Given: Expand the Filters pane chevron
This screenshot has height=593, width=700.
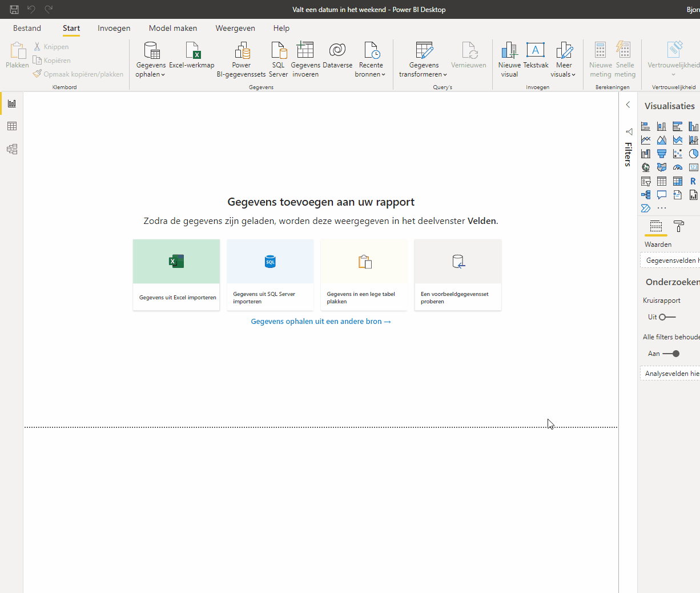Looking at the screenshot, I should pos(628,105).
